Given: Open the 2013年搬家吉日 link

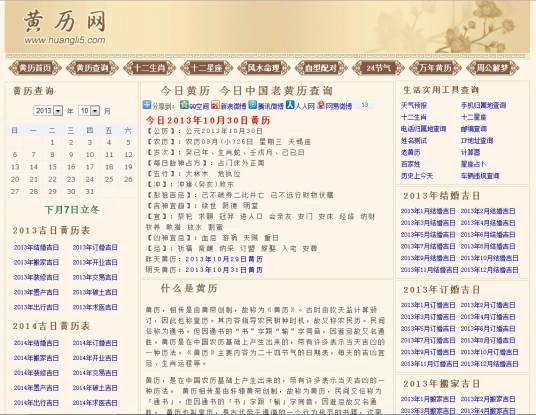Looking at the screenshot, I should point(36,262).
